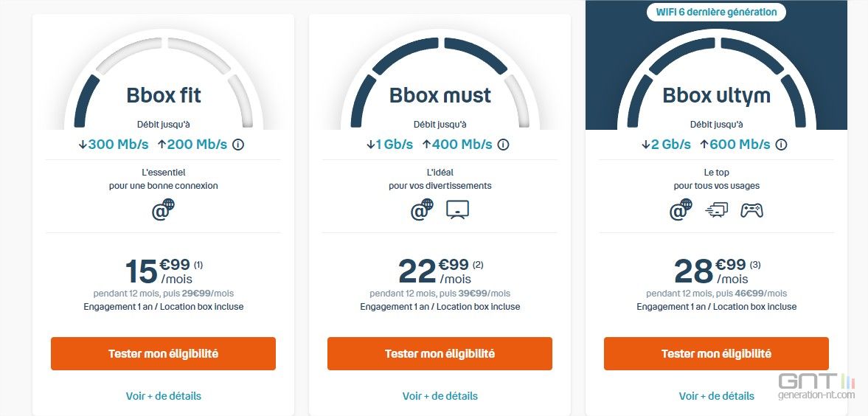This screenshot has width=868, height=416.
Task: Click the TV screen icon under Bbox must
Action: point(458,210)
